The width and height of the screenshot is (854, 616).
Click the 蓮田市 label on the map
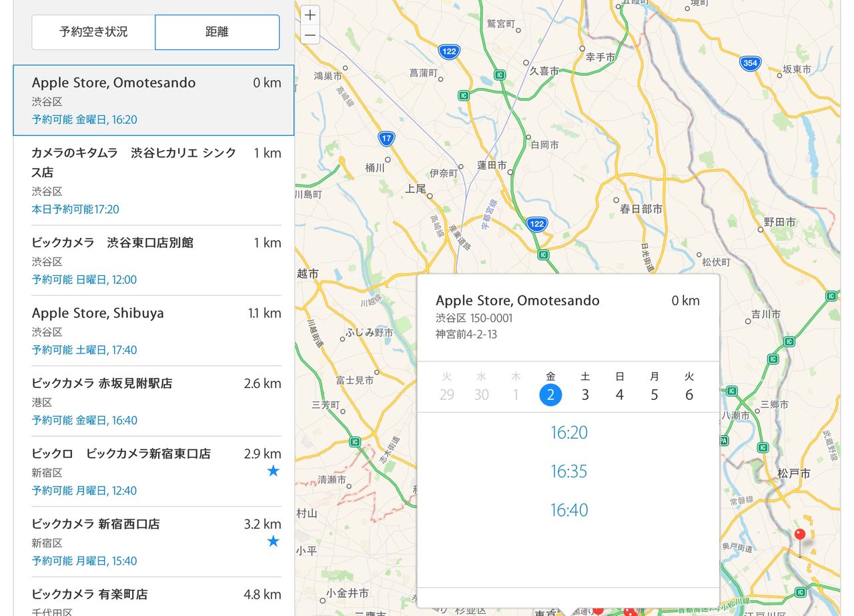pyautogui.click(x=492, y=165)
